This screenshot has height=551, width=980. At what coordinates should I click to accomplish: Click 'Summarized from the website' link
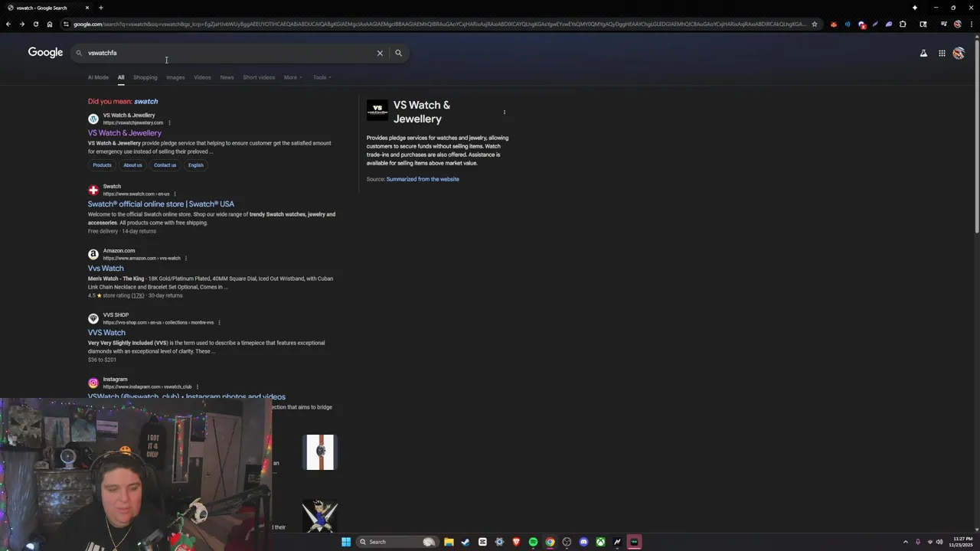(423, 179)
